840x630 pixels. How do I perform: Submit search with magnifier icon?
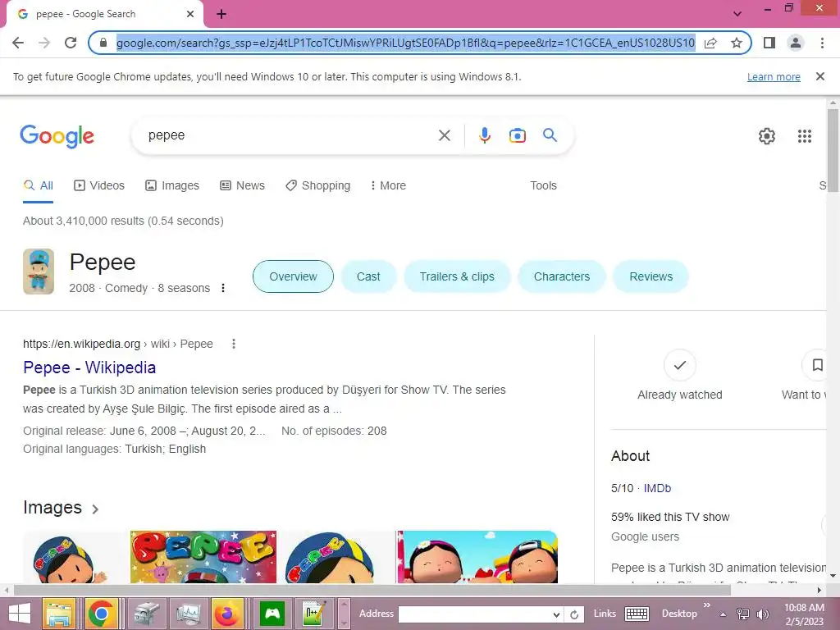550,135
